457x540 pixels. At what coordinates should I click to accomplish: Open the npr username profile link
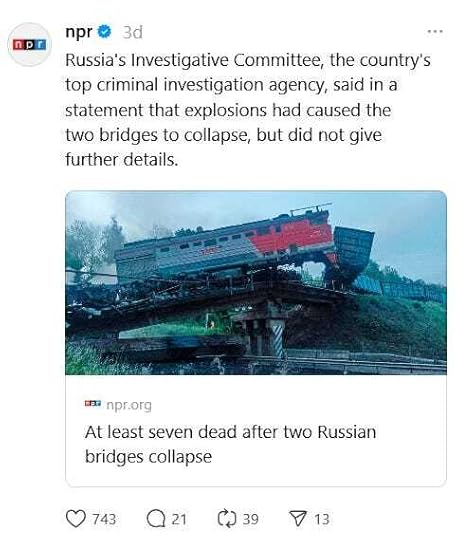(79, 32)
